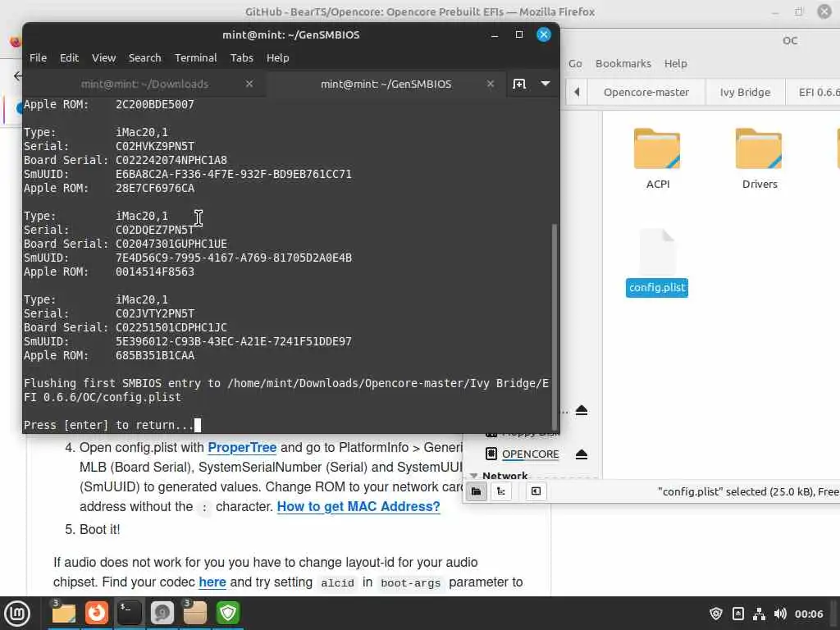
Task: Open a new terminal tab with the plus icon
Action: click(x=519, y=84)
